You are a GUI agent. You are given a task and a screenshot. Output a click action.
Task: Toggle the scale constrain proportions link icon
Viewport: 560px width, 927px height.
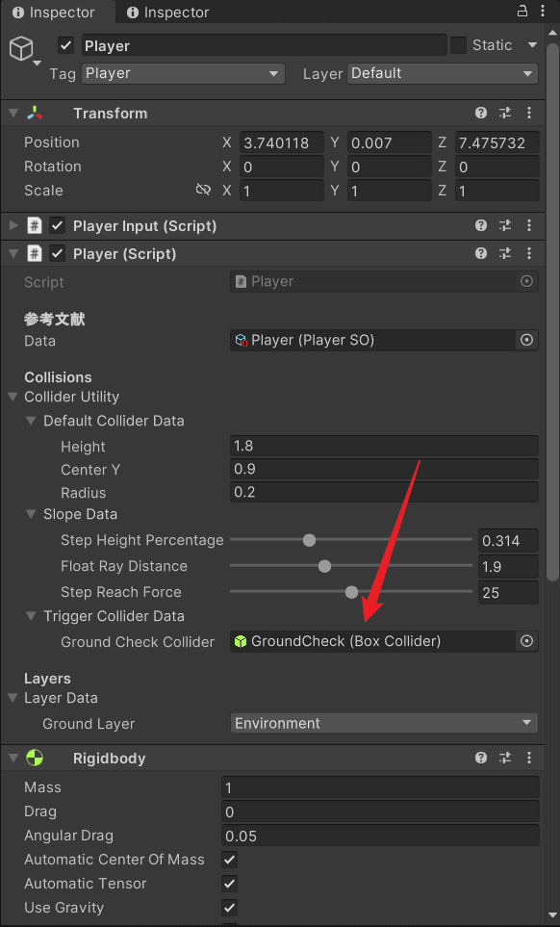click(203, 190)
